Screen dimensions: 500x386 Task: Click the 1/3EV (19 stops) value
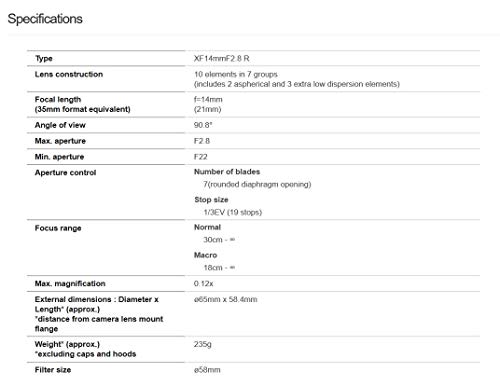[233, 212]
